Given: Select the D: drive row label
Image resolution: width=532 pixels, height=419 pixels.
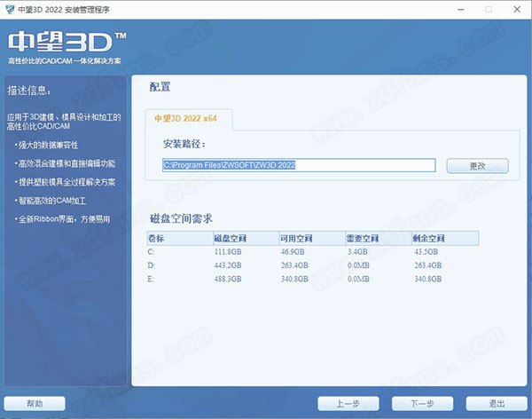Looking at the screenshot, I should [x=152, y=265].
